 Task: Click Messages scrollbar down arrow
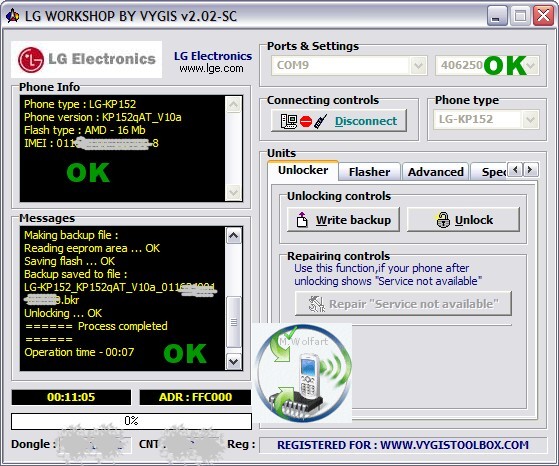tap(234, 362)
